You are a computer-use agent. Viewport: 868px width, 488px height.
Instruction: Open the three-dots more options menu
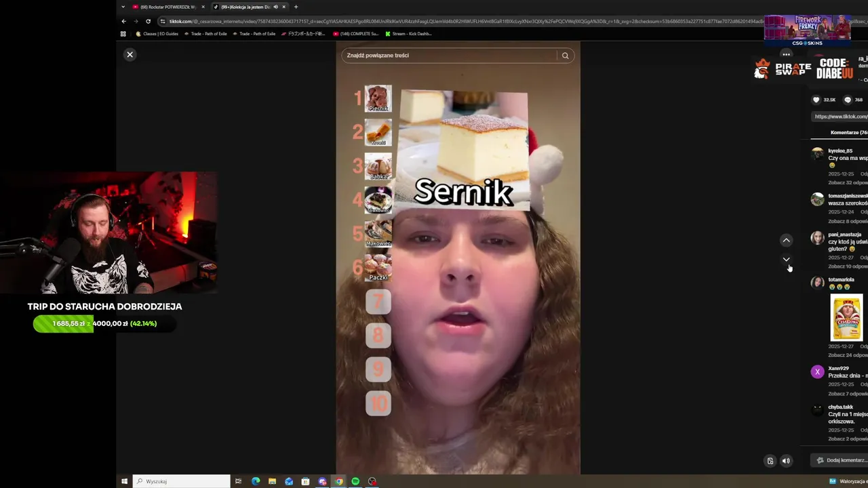[786, 54]
